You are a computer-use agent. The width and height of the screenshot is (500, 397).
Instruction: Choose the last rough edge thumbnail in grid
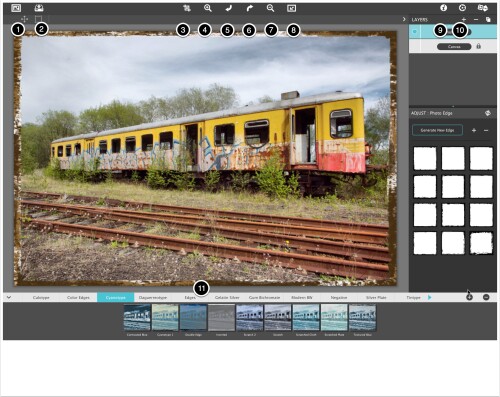point(481,243)
